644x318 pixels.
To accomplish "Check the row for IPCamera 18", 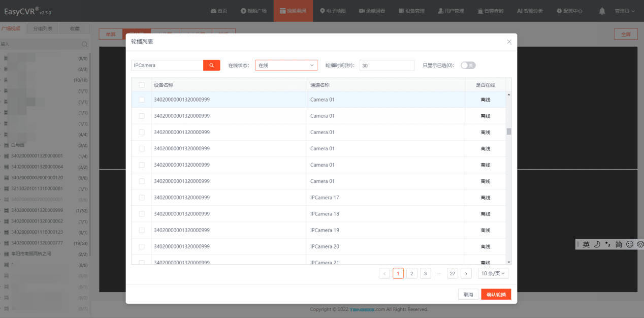I will click(142, 214).
